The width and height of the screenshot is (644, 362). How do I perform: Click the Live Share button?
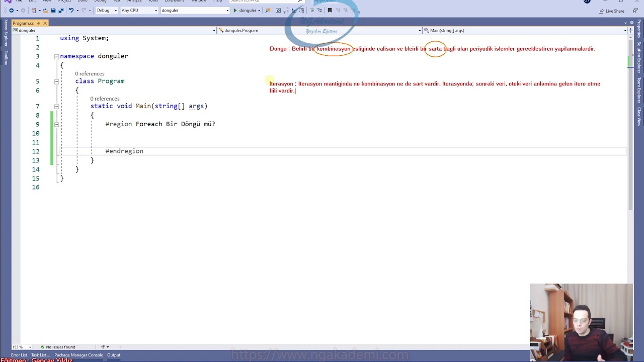pos(611,11)
